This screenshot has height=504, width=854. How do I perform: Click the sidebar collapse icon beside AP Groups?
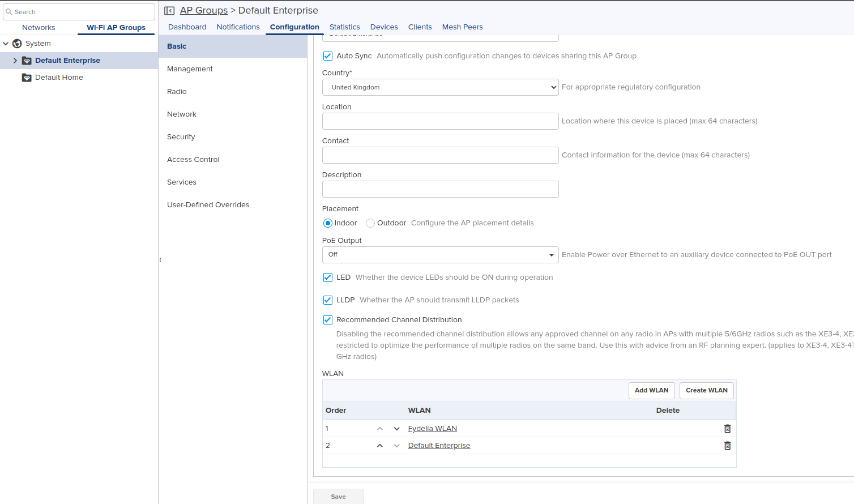pyautogui.click(x=169, y=11)
